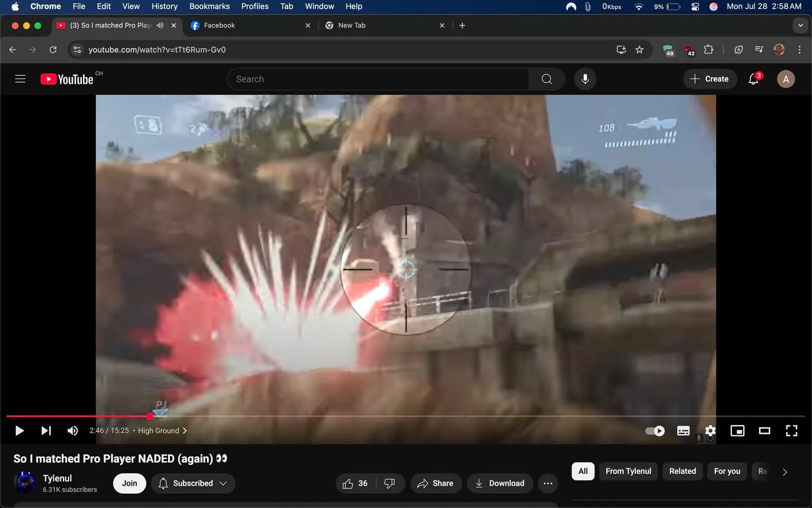Skip to the next video
This screenshot has width=812, height=508.
coord(46,431)
